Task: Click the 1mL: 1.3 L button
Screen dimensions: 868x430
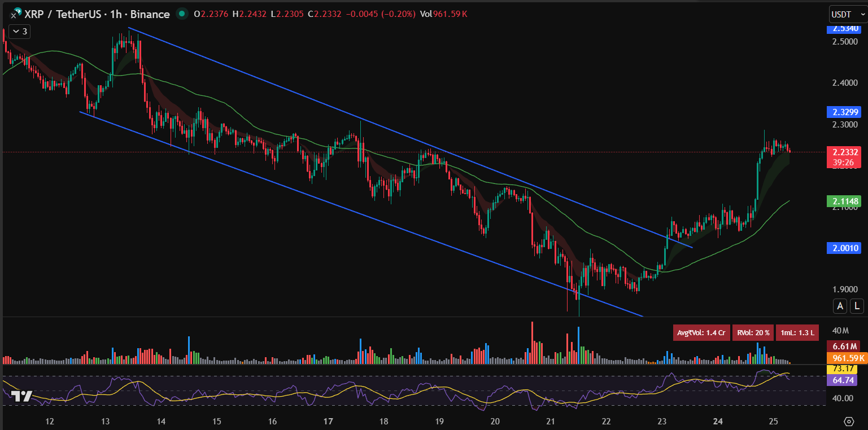Action: click(x=797, y=332)
